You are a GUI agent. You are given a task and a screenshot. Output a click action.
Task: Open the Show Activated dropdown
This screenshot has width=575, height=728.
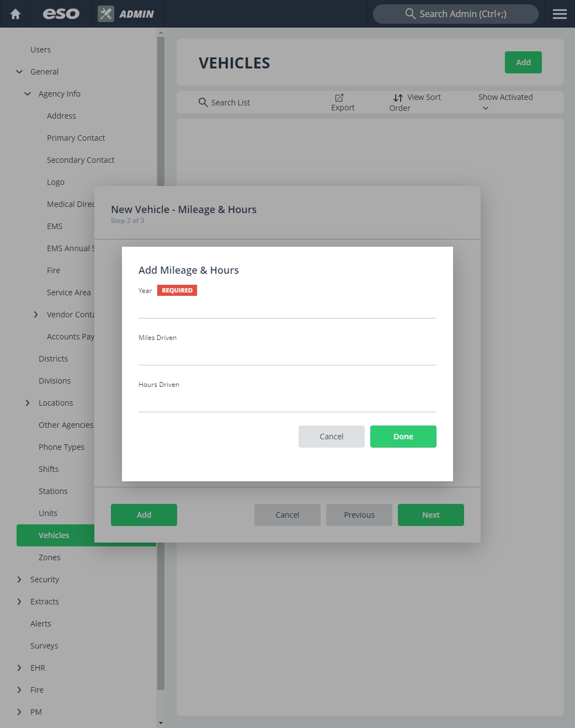(x=485, y=108)
